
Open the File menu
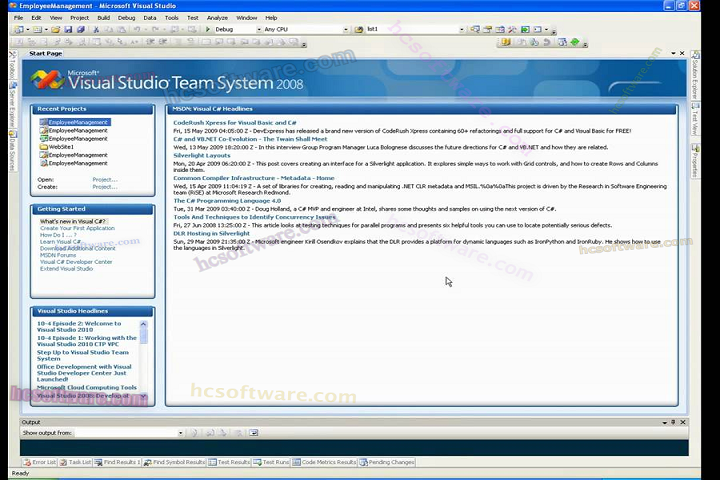pyautogui.click(x=18, y=18)
